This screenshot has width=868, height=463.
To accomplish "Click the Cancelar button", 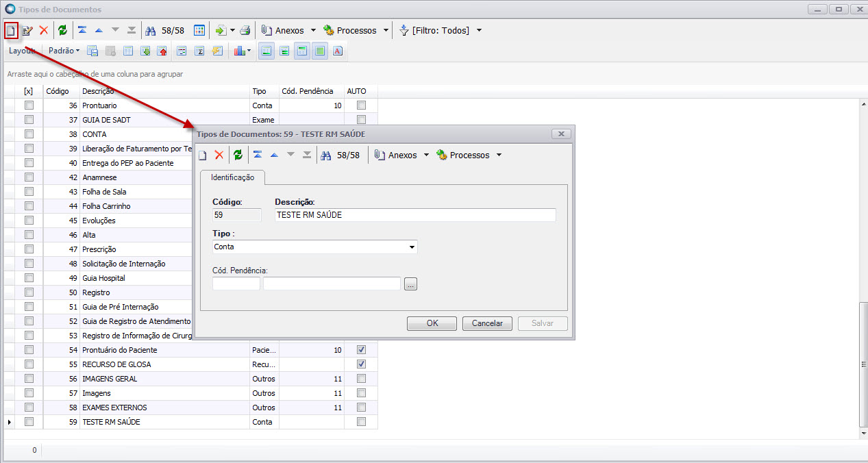I will (x=487, y=323).
